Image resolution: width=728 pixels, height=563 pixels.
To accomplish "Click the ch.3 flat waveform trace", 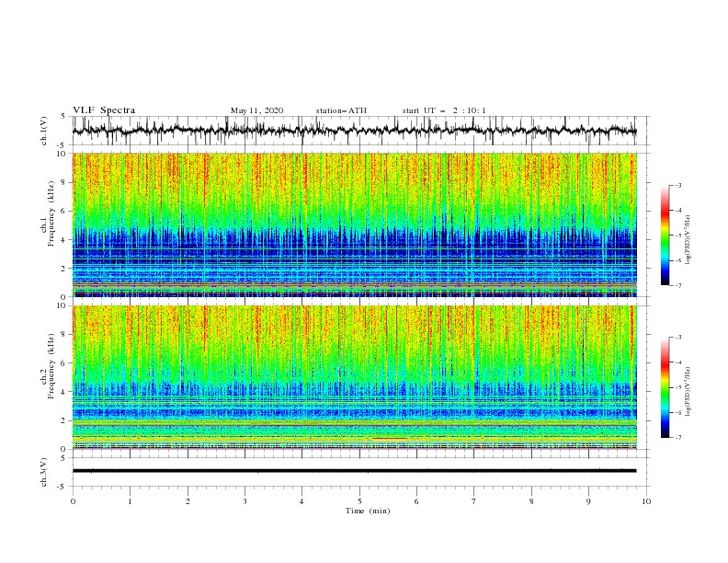I will [x=354, y=471].
